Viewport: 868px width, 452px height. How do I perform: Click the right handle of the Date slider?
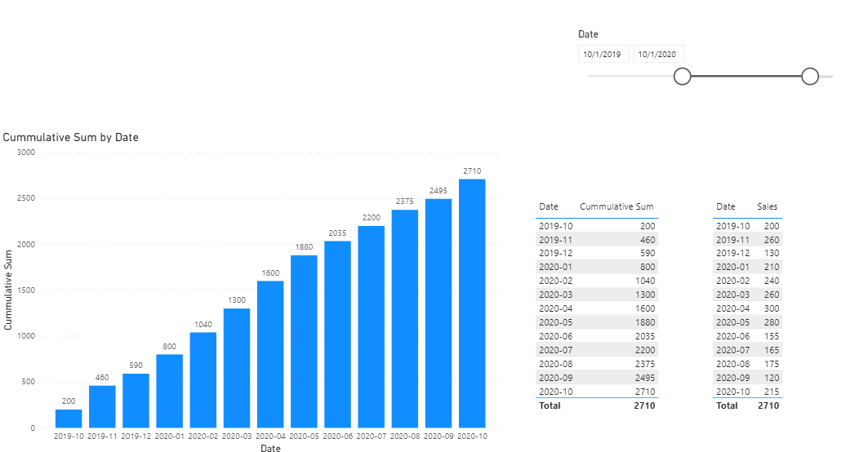pyautogui.click(x=810, y=77)
